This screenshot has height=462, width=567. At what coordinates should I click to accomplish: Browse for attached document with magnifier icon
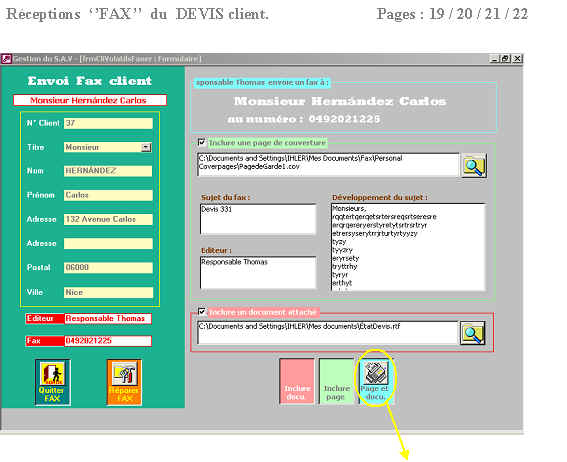tap(472, 333)
